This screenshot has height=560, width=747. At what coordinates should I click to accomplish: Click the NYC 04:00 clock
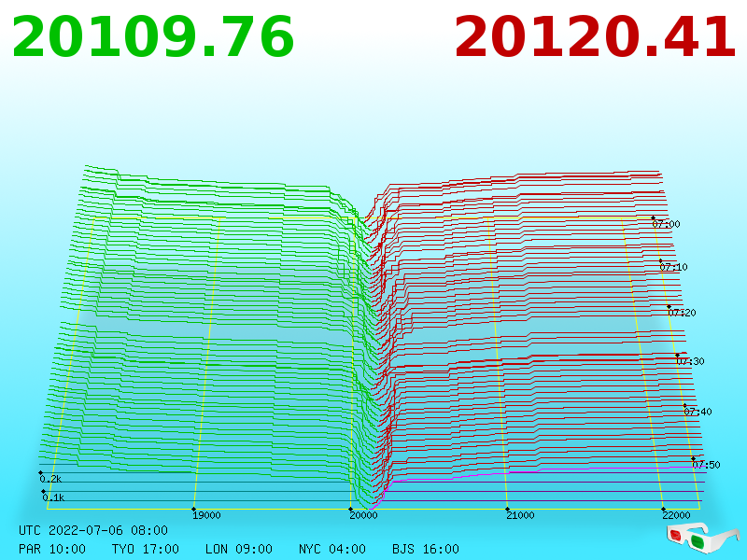(332, 549)
